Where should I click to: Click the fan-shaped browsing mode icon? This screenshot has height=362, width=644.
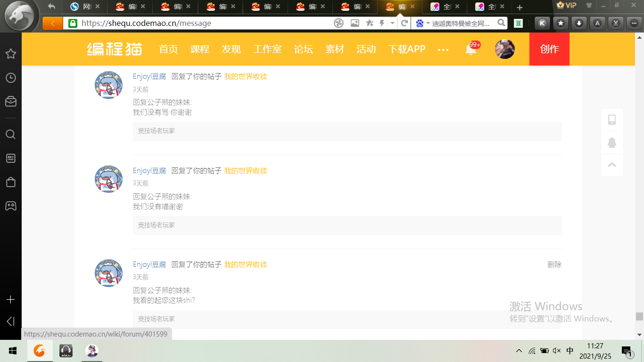coord(339,23)
